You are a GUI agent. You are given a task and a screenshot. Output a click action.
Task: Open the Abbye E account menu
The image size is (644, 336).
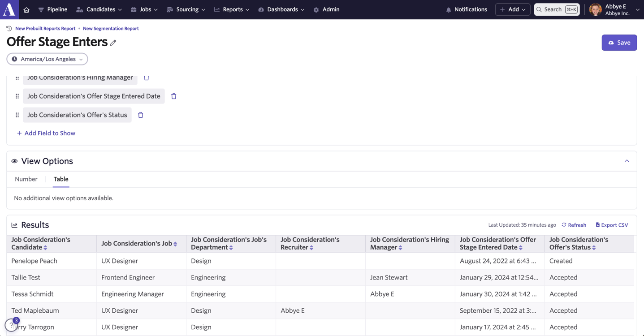[614, 9]
